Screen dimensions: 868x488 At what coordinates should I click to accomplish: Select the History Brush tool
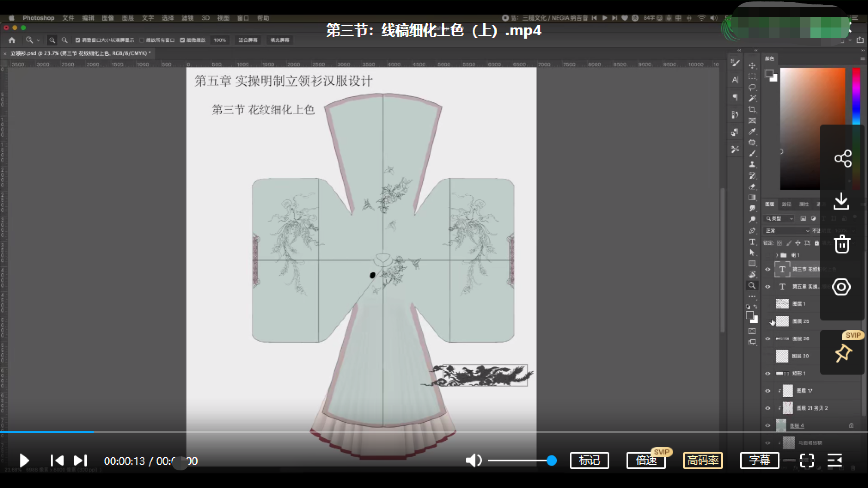click(x=752, y=176)
